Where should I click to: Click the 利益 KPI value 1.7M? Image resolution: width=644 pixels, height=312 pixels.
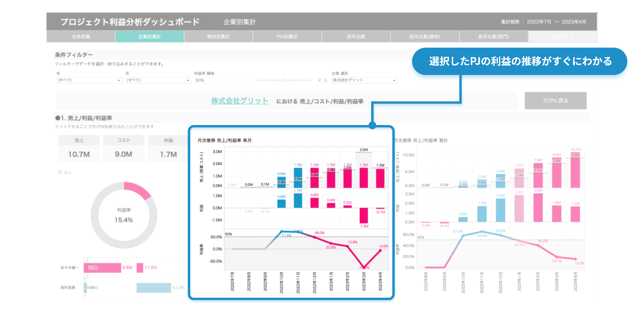[x=168, y=154]
